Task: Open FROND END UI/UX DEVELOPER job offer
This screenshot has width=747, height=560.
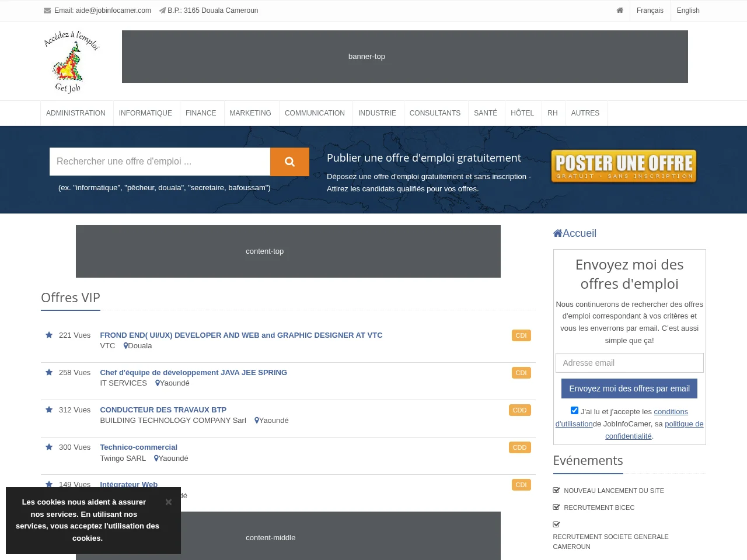Action: (241, 335)
